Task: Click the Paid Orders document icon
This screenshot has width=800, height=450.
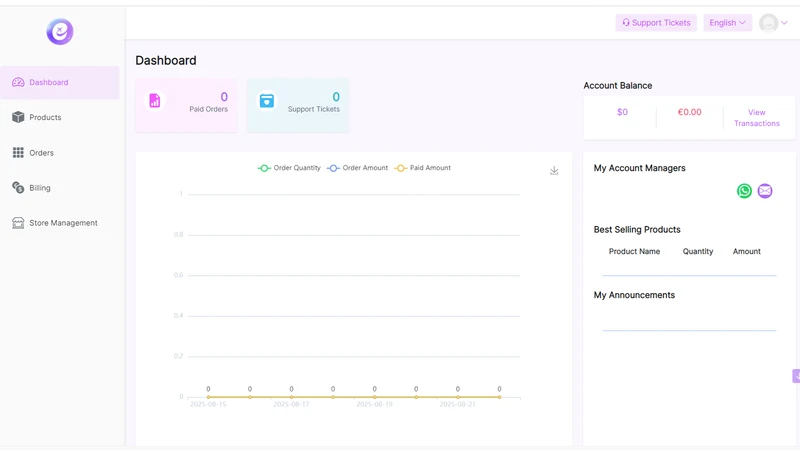Action: (155, 101)
